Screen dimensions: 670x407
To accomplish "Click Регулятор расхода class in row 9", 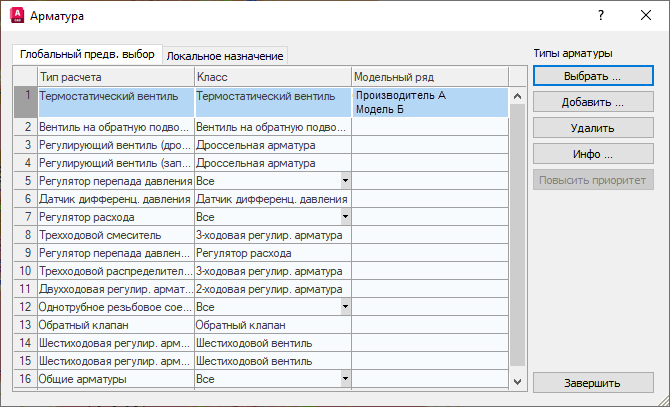I will [273, 253].
